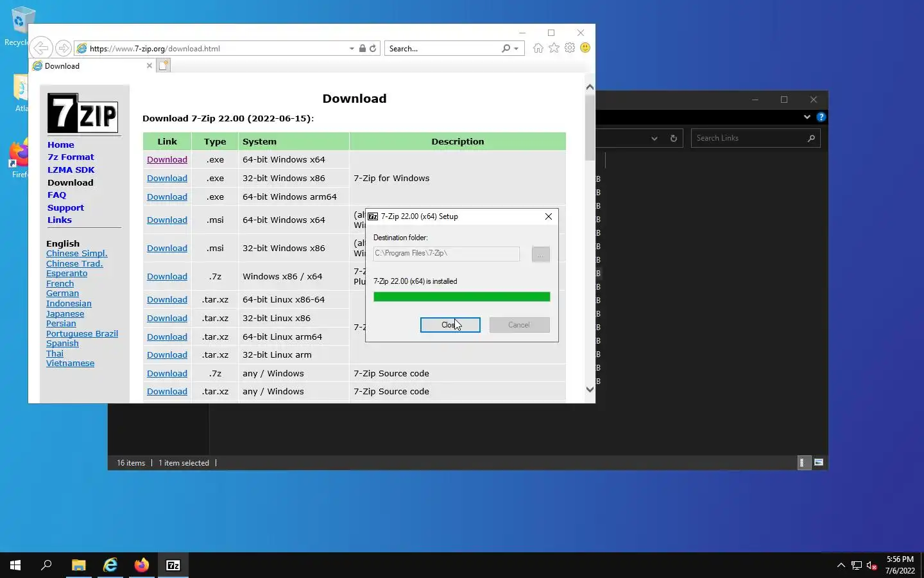Click the network icon in the system tray
The image size is (924, 578).
point(857,565)
